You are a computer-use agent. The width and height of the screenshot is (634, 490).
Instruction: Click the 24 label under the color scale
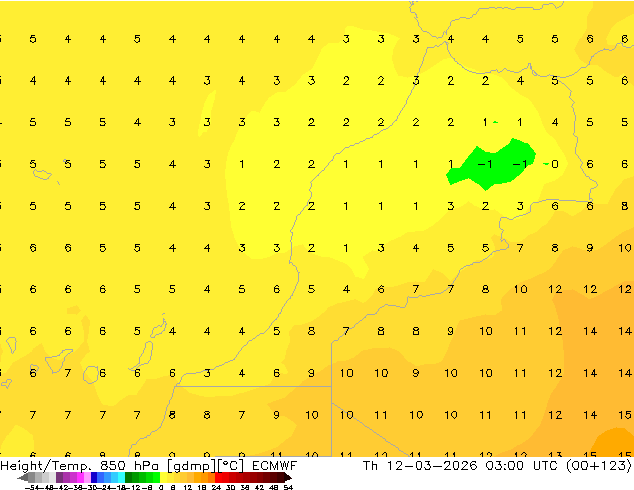pyautogui.click(x=216, y=487)
